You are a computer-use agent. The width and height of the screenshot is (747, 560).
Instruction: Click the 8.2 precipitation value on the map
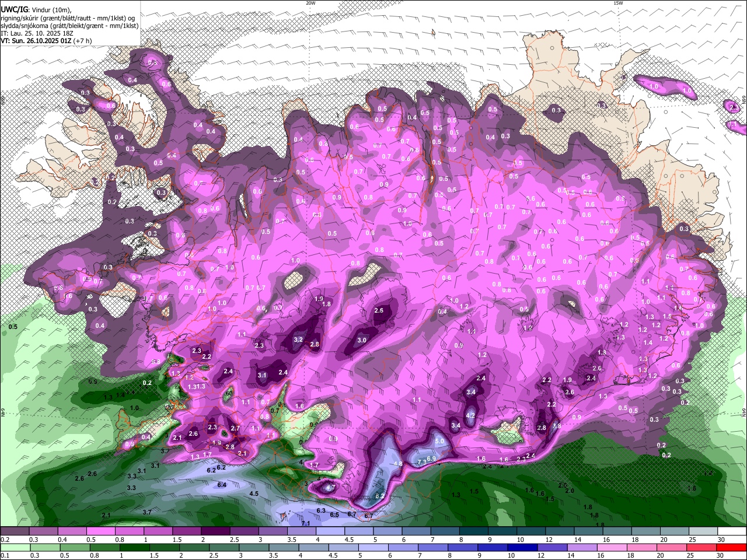coord(380,496)
